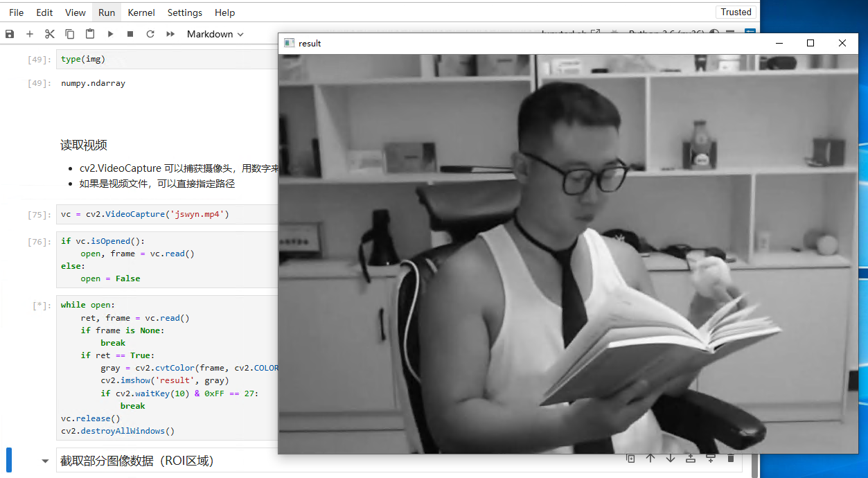Maximize the result video window
868x478 pixels.
(x=811, y=43)
